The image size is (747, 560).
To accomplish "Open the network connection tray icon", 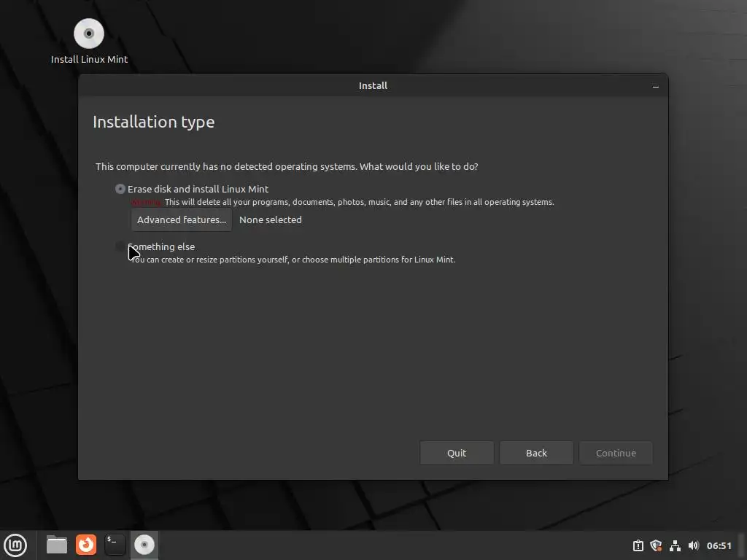I will 675,545.
